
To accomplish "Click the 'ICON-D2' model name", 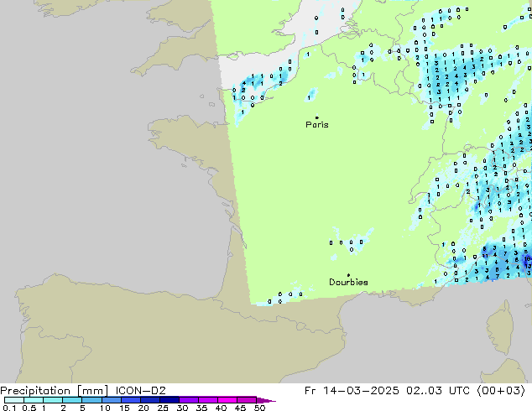I will [140, 391].
